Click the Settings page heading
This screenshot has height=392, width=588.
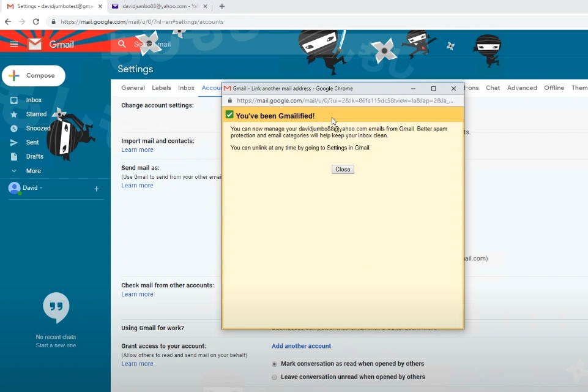coord(135,69)
